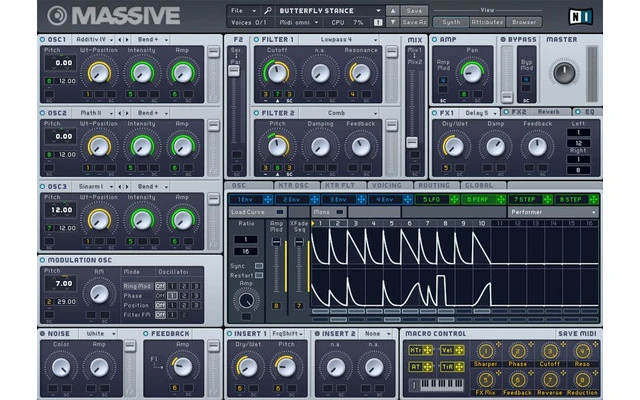Screen dimensions: 640x400
Task: Toggle the Modulation OSC power button
Action: pos(42,260)
